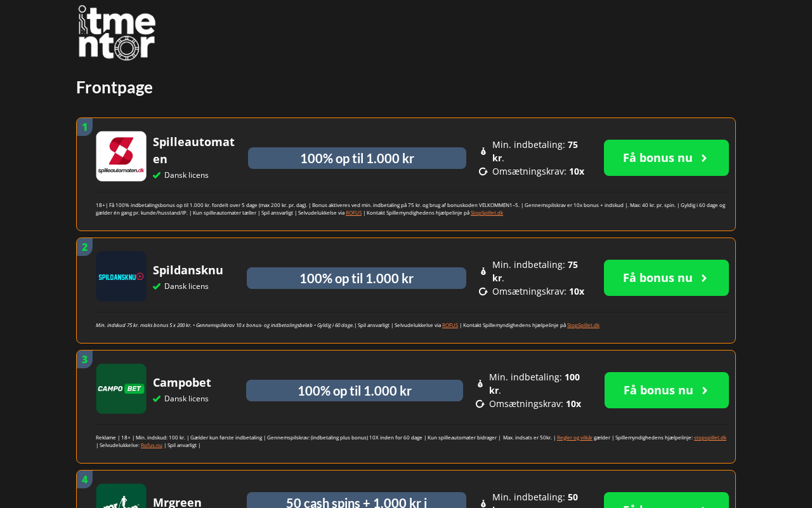812x508 pixels.
Task: Get the Spilleautomaten bonus with Få bonus nu
Action: pos(666,157)
